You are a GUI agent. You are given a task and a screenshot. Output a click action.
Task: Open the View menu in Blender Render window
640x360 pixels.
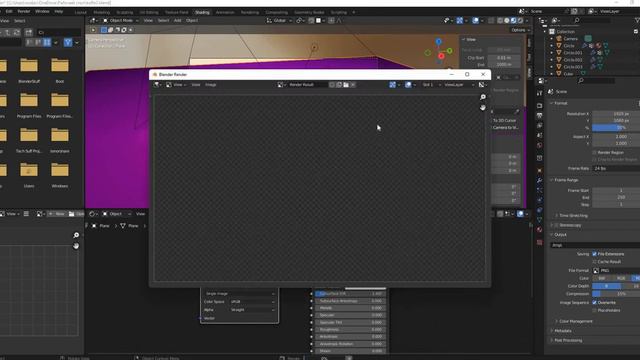196,85
